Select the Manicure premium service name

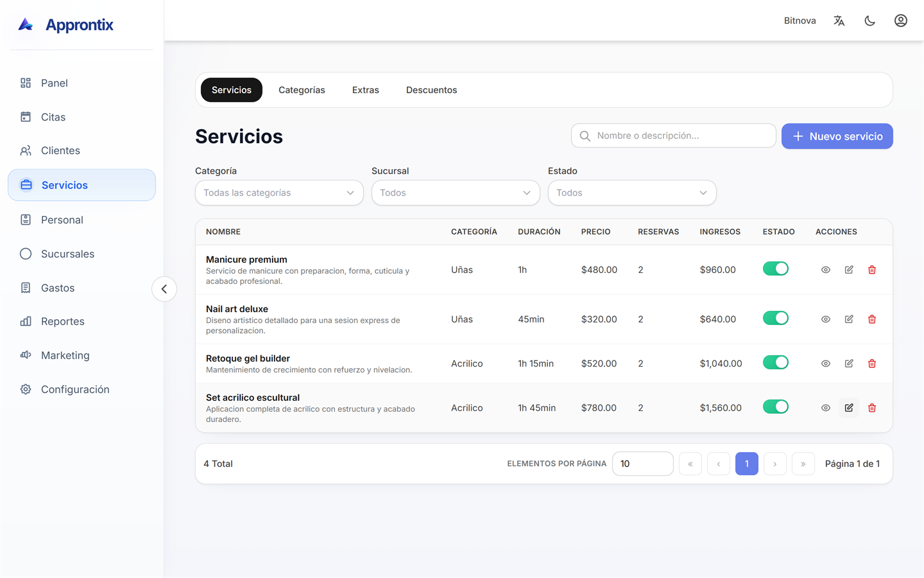tap(246, 259)
